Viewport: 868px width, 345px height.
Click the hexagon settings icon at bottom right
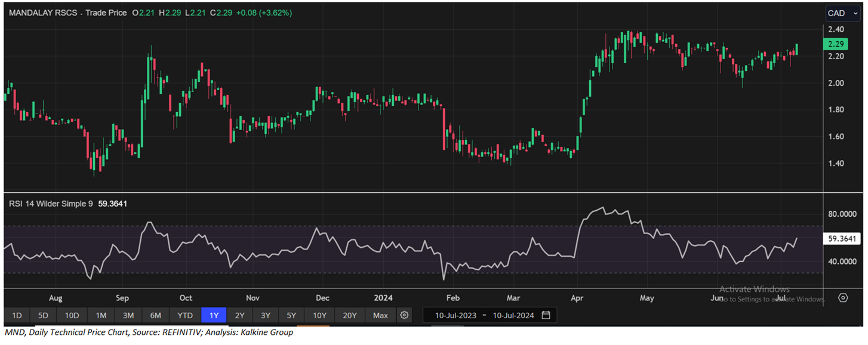tap(843, 298)
